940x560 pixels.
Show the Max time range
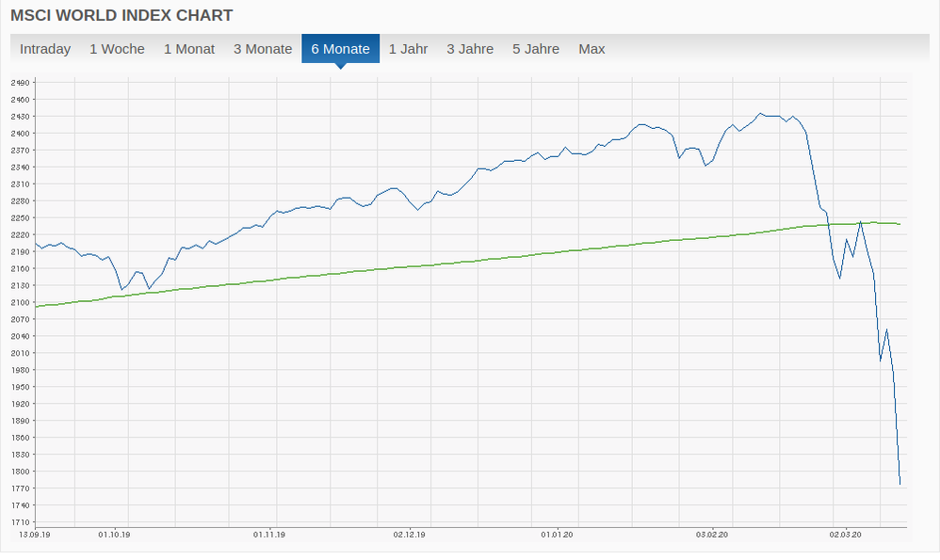pos(592,49)
